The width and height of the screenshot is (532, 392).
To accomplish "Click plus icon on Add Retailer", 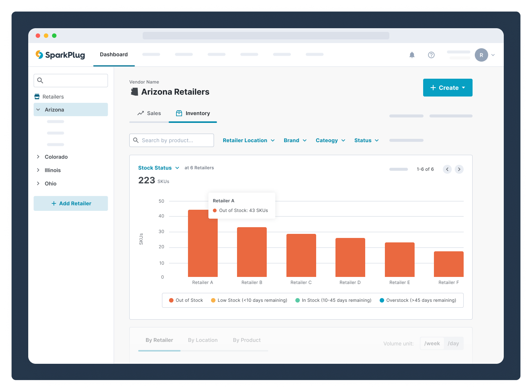I will 54,203.
